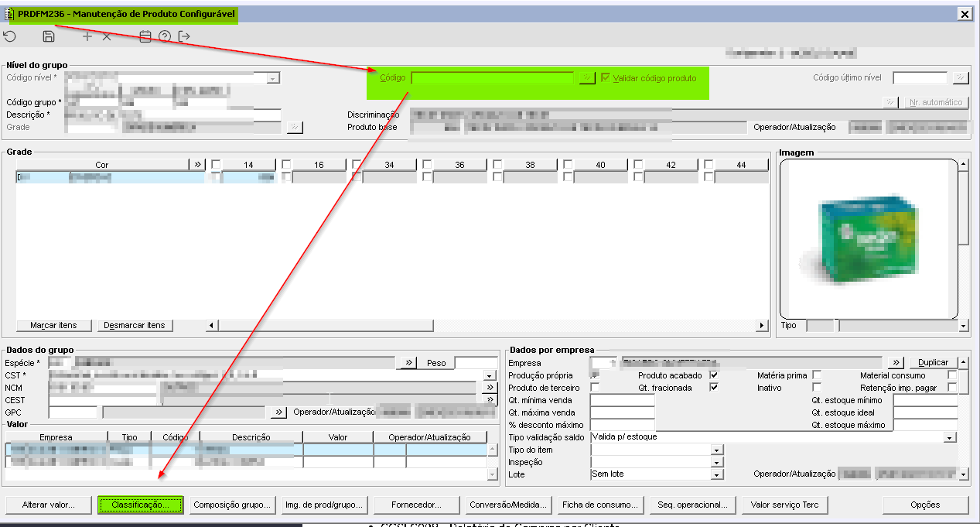Click Grade horizontal scrollbar right arrow
Screen dimensions: 980x527
point(763,326)
